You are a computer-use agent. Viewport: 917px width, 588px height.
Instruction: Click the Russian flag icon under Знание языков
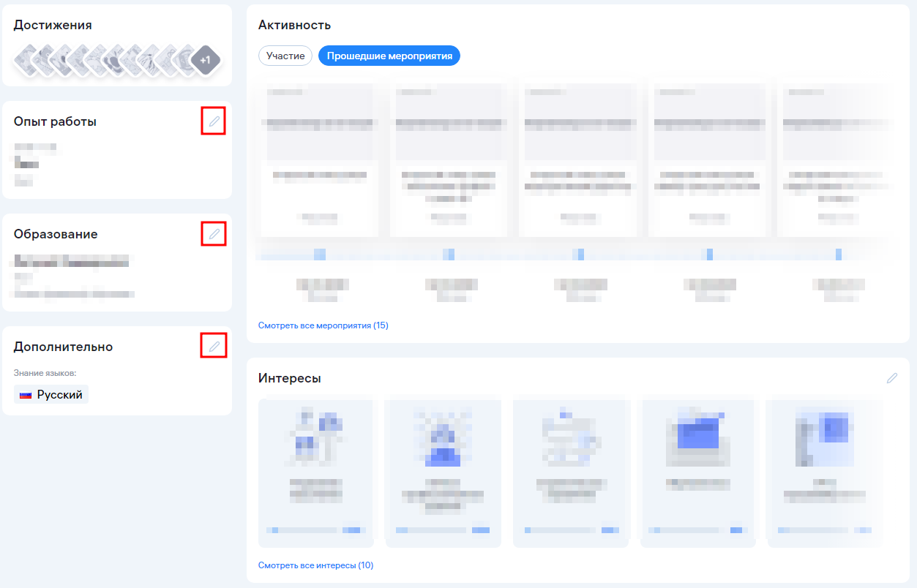click(26, 395)
